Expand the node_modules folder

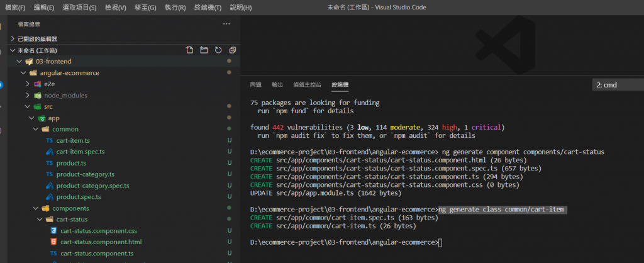pyautogui.click(x=27, y=96)
